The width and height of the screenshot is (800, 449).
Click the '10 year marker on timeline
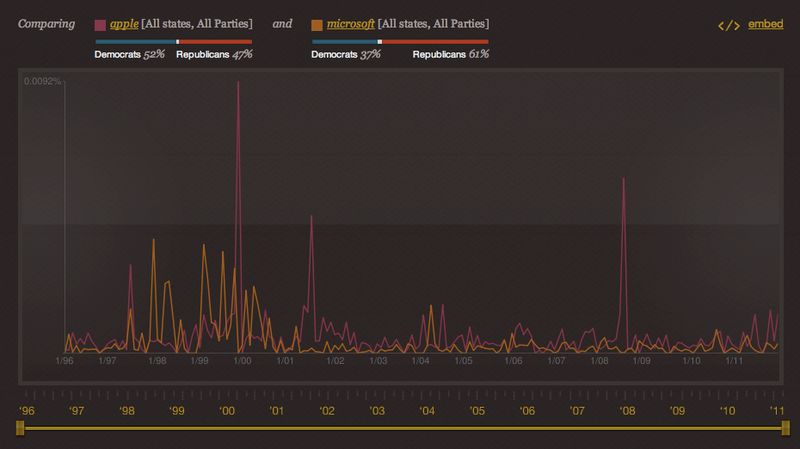[727, 411]
